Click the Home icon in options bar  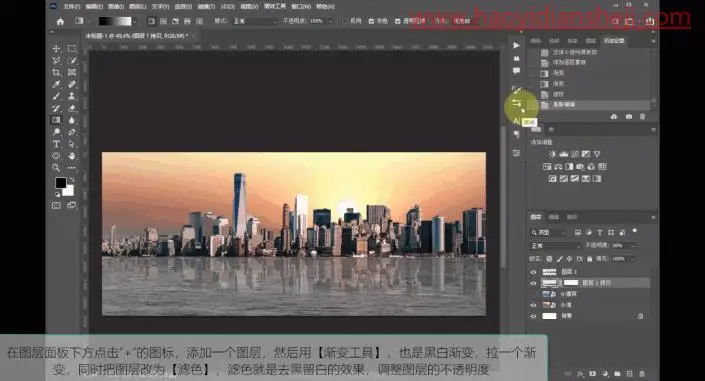[60, 21]
